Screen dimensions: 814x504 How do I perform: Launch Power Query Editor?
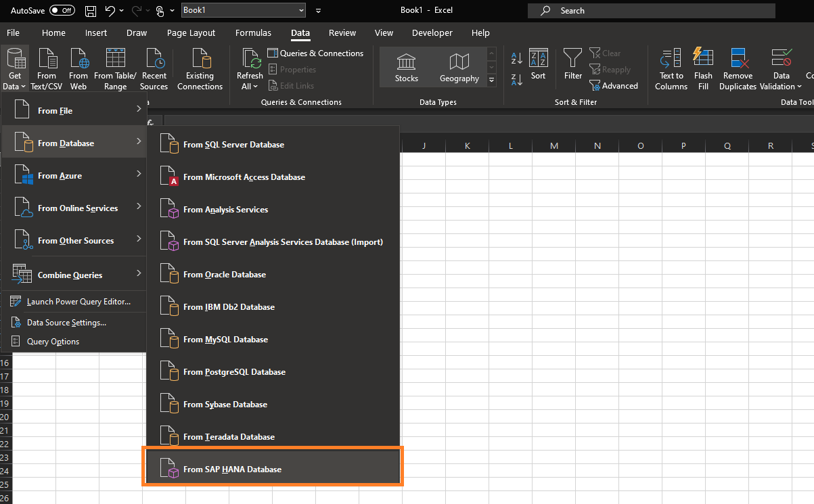74,302
